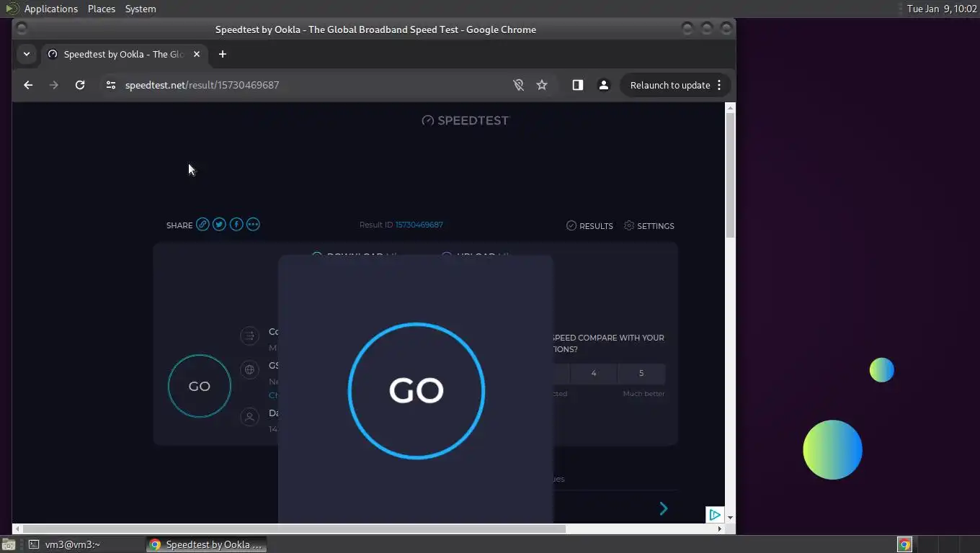Click the AdChoices icon
Image resolution: width=980 pixels, height=553 pixels.
click(x=714, y=514)
